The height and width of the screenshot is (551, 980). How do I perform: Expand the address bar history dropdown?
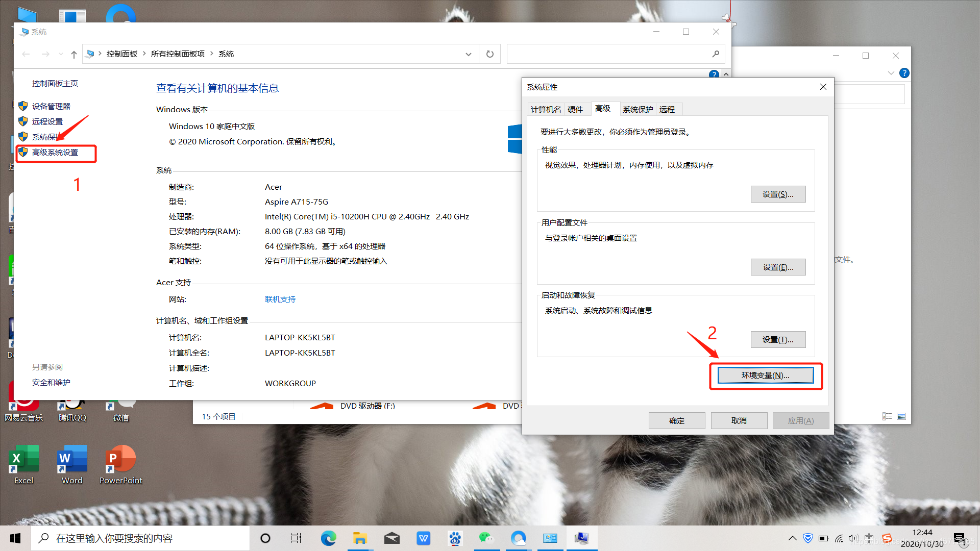pos(468,54)
